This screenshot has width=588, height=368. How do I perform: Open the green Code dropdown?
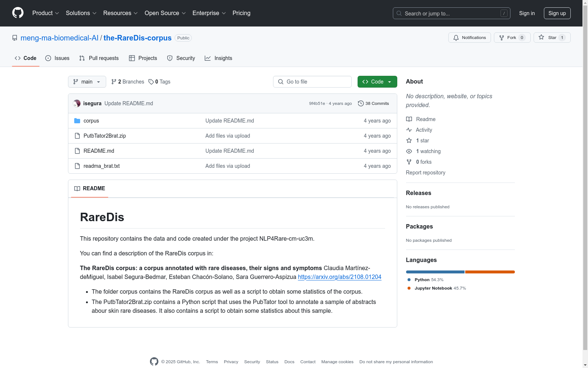(x=377, y=82)
